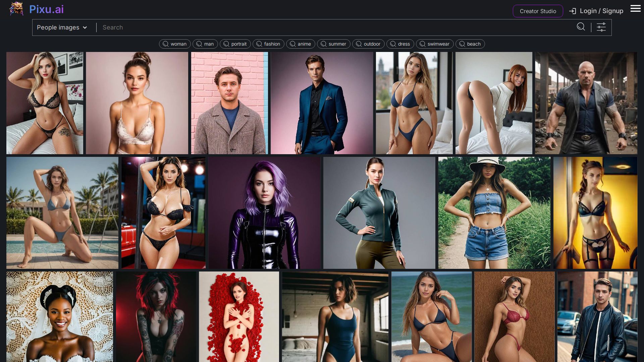
Task: Click the magnifier search icon
Action: [x=581, y=27]
